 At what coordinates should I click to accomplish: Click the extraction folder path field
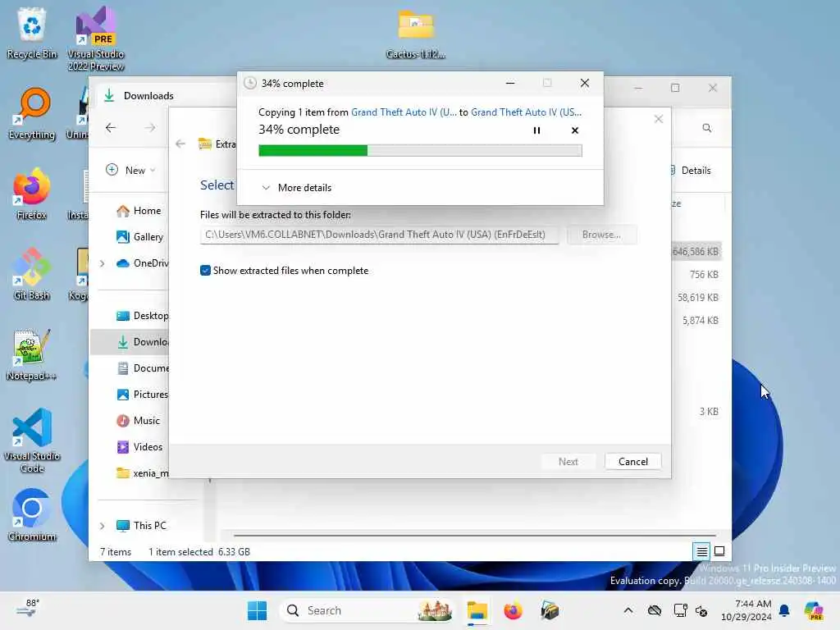[x=379, y=235]
